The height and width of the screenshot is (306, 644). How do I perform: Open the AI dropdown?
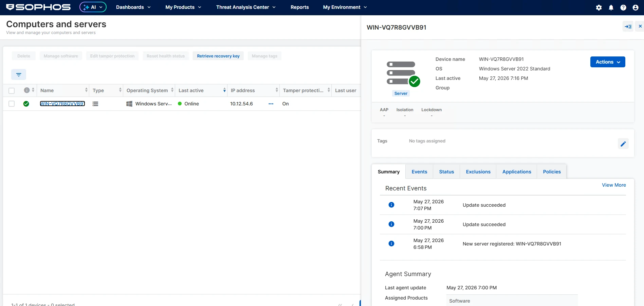[93, 7]
